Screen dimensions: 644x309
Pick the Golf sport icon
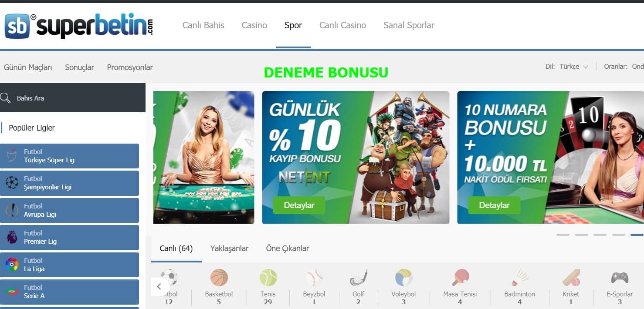pyautogui.click(x=359, y=277)
